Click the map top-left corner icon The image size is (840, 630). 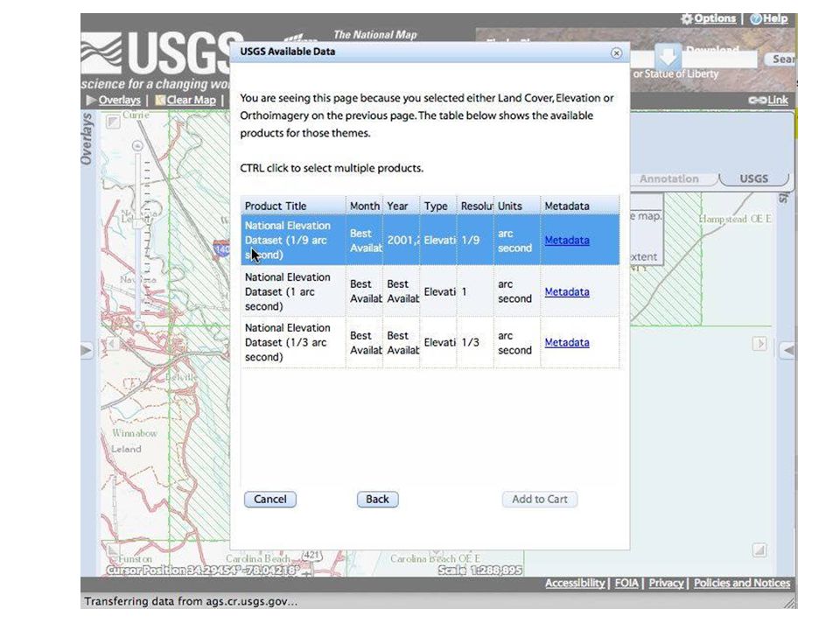pyautogui.click(x=113, y=122)
